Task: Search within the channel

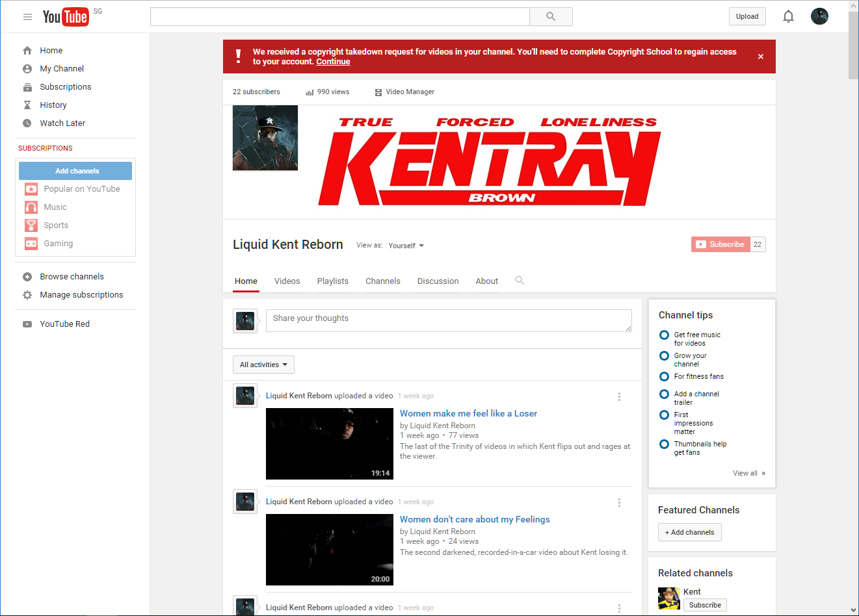Action: click(520, 281)
